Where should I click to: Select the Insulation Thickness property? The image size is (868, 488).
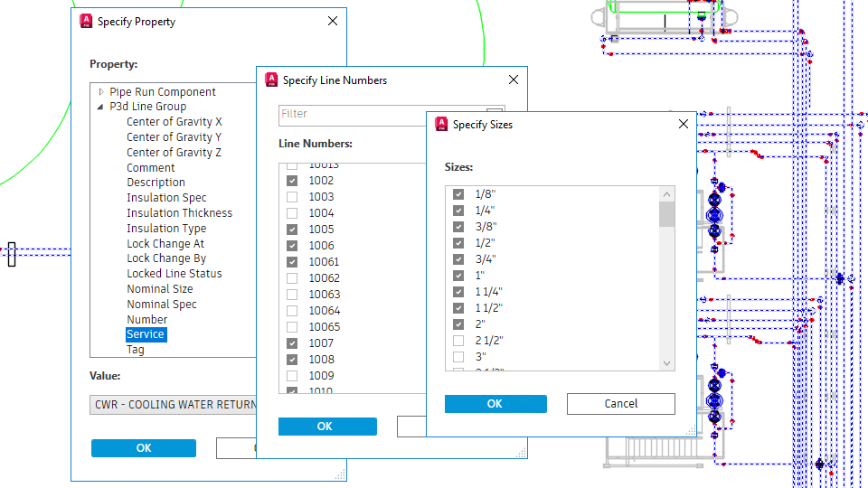(179, 213)
